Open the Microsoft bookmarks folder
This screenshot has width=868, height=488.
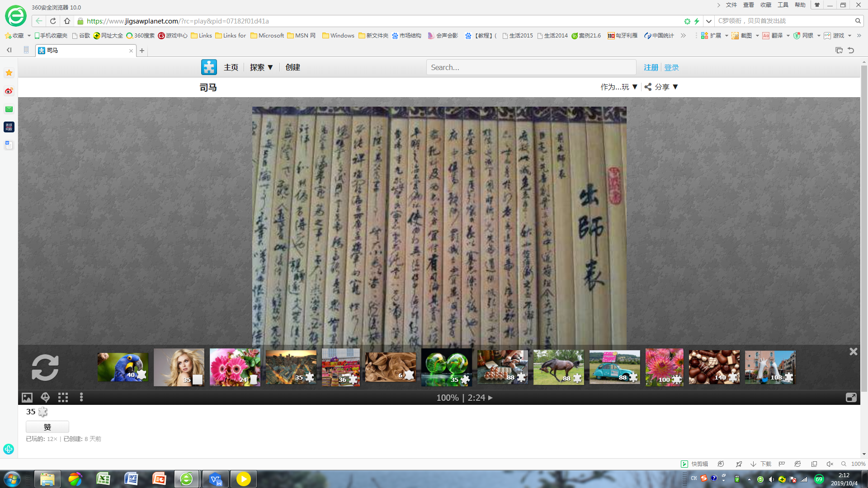(x=267, y=36)
